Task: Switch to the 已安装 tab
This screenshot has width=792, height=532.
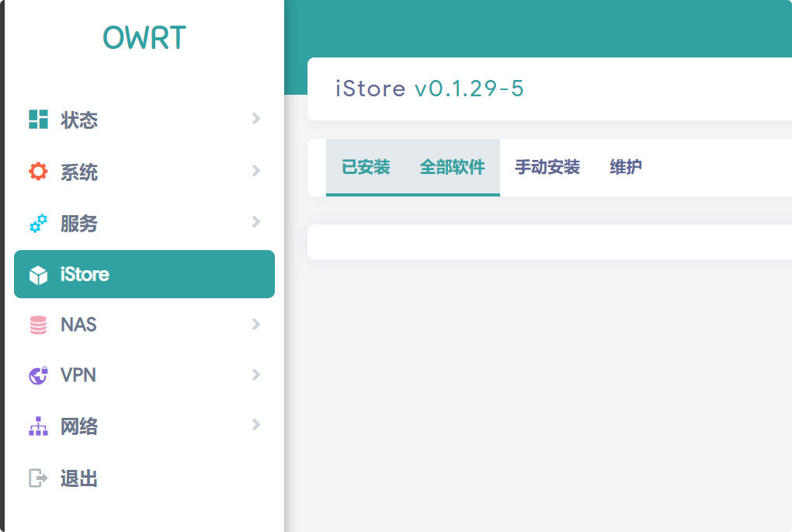Action: (x=366, y=167)
